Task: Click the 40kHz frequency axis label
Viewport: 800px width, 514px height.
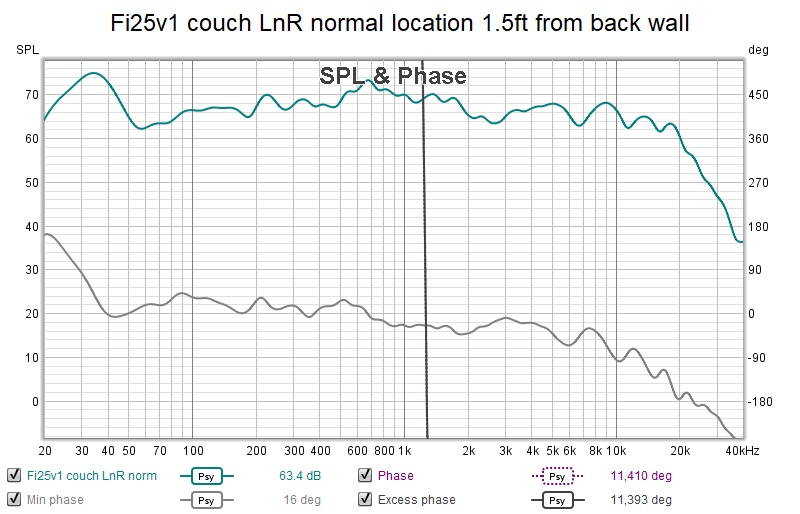Action: pos(742,451)
